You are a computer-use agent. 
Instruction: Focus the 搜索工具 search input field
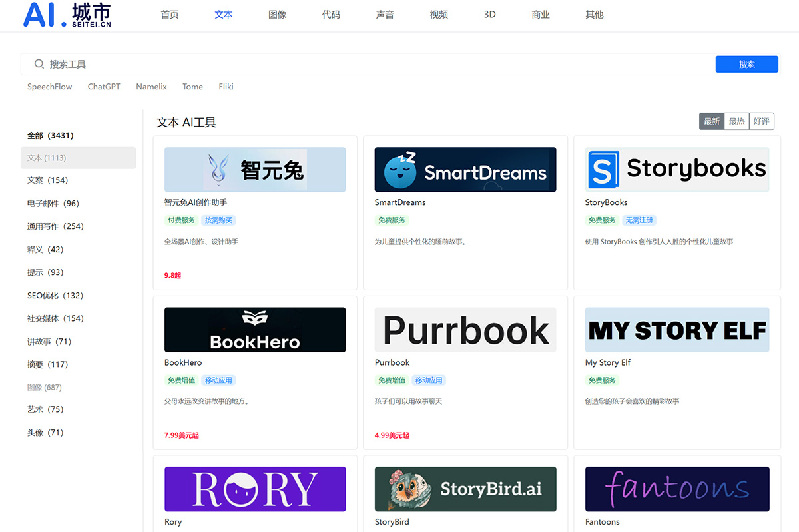coord(373,64)
